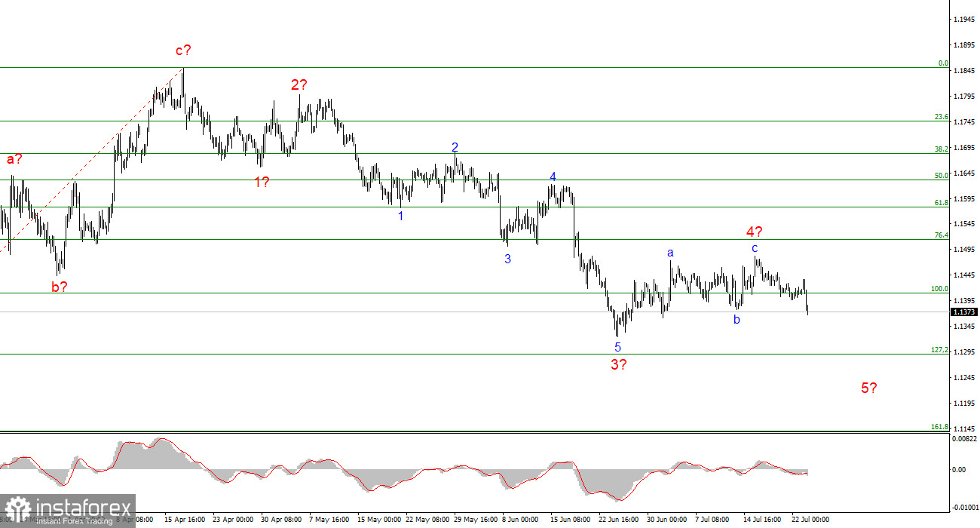Click the 1.1245 price axis value
Image resolution: width=980 pixels, height=528 pixels.
[964, 377]
